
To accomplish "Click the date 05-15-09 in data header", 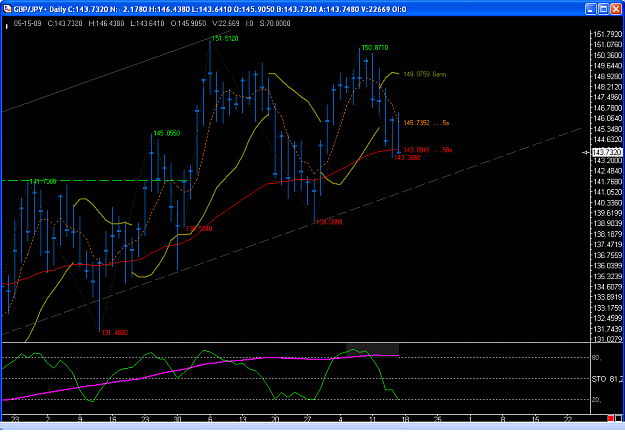I will (28, 24).
